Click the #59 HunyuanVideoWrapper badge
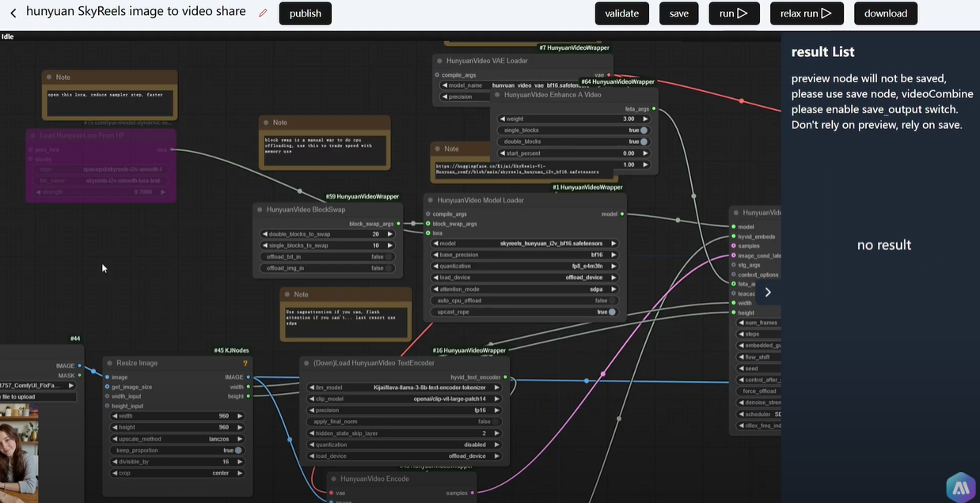 pyautogui.click(x=362, y=197)
